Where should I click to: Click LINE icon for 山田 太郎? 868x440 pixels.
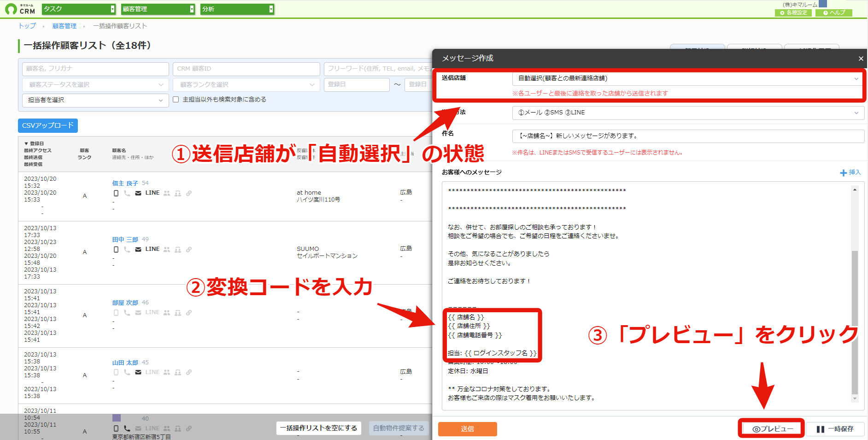pyautogui.click(x=152, y=372)
